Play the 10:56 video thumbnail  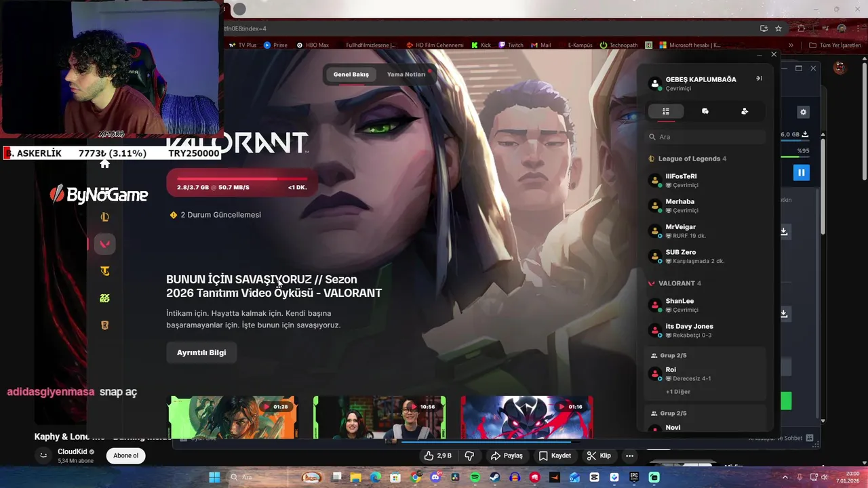pos(380,418)
